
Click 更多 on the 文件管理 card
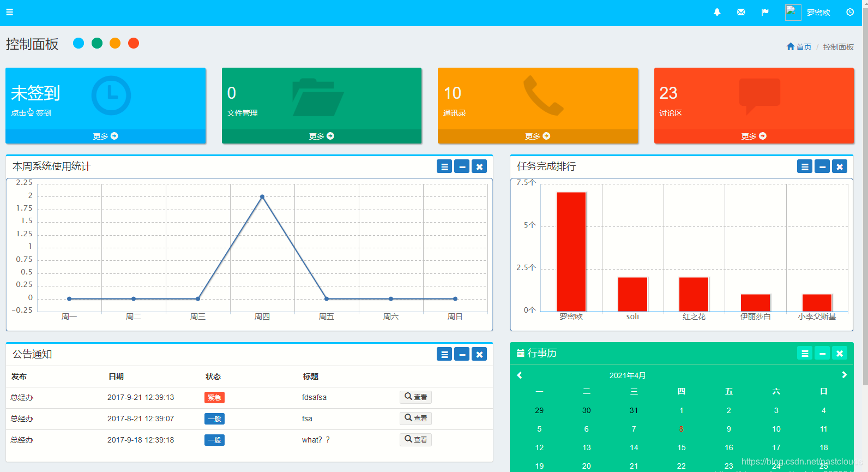pyautogui.click(x=322, y=136)
